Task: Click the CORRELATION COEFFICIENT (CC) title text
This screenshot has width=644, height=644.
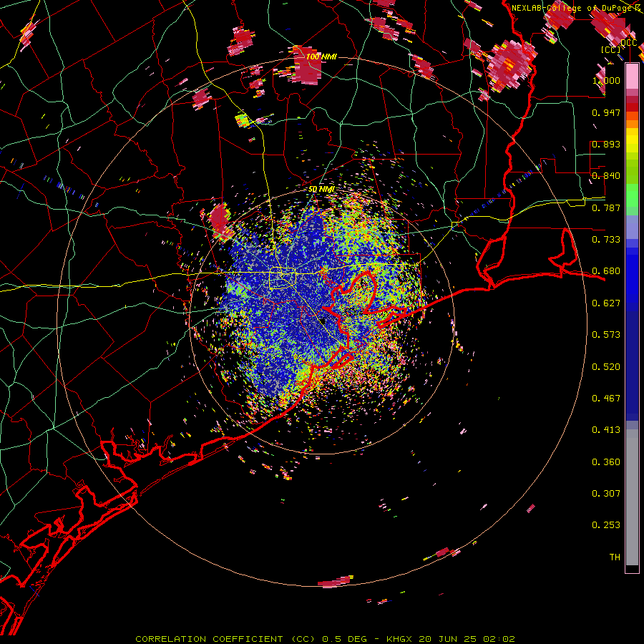Action: [x=225, y=639]
